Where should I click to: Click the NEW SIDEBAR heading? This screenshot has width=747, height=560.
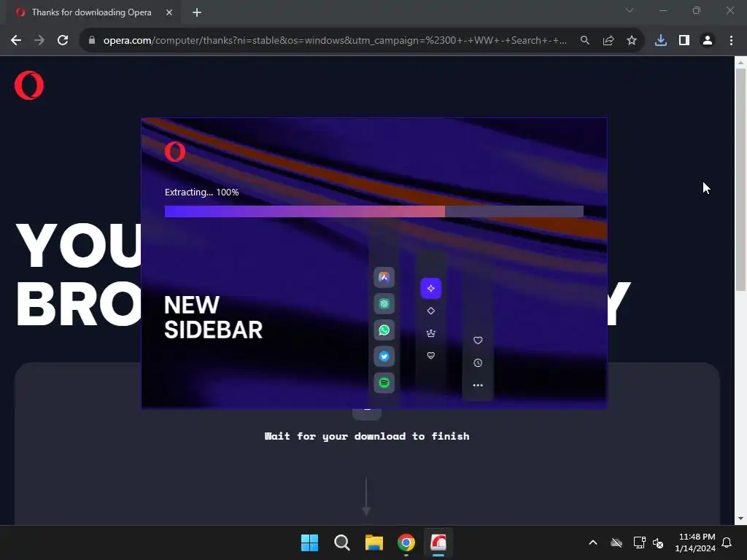(x=213, y=318)
